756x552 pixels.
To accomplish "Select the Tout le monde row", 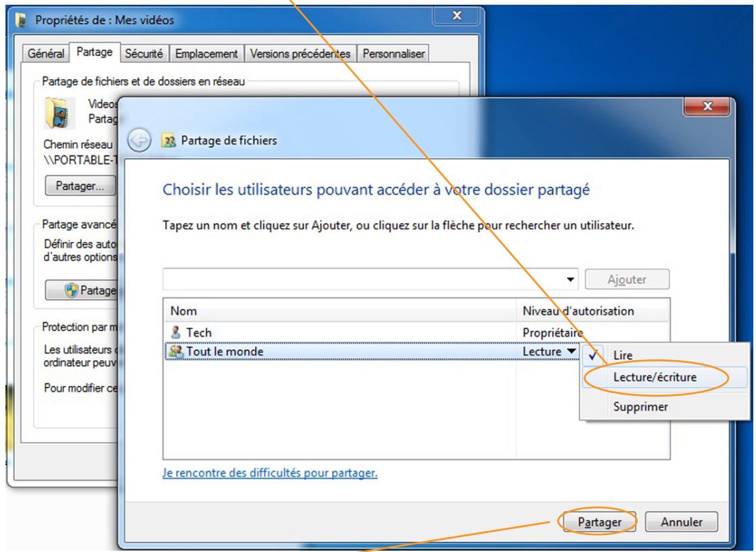I will pos(372,351).
